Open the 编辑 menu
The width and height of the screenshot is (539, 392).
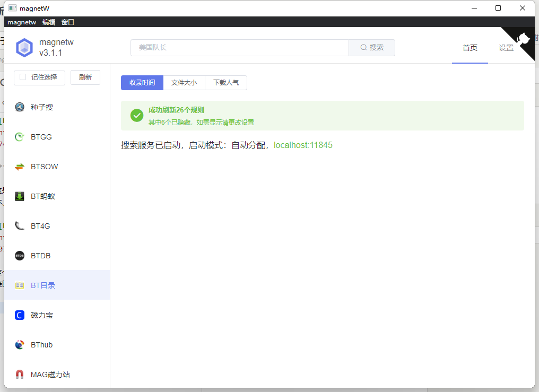(x=49, y=22)
